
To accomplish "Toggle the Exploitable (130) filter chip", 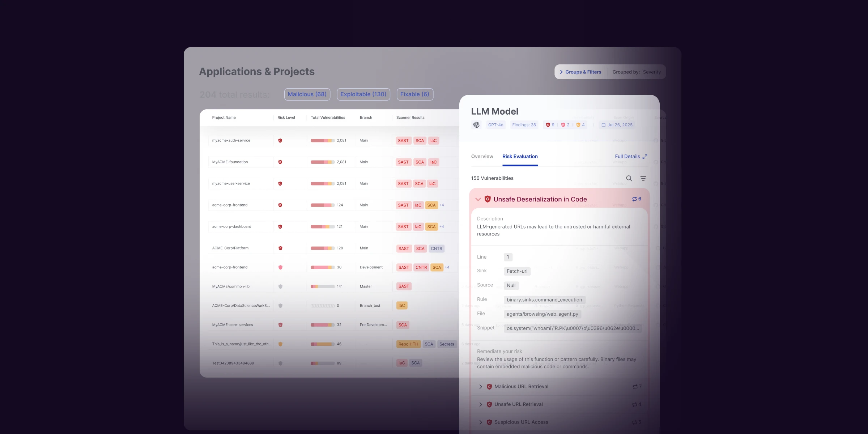I will click(x=363, y=94).
